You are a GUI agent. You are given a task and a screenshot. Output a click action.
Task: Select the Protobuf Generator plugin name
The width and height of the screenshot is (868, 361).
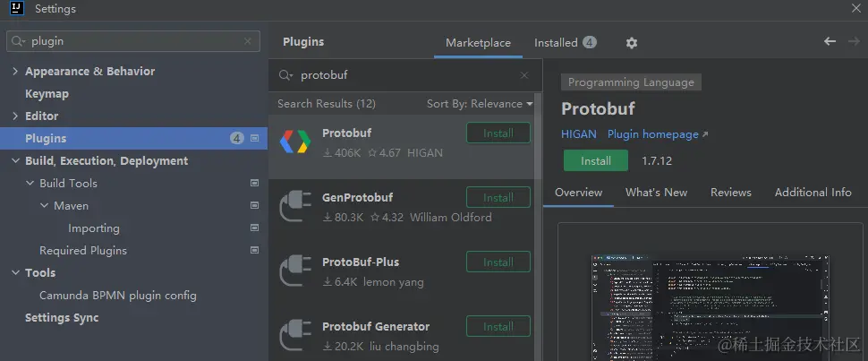pyautogui.click(x=376, y=327)
